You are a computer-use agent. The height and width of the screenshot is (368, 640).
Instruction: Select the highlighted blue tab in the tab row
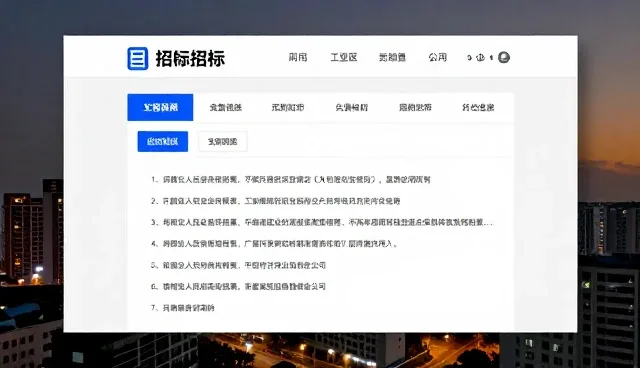[x=160, y=107]
